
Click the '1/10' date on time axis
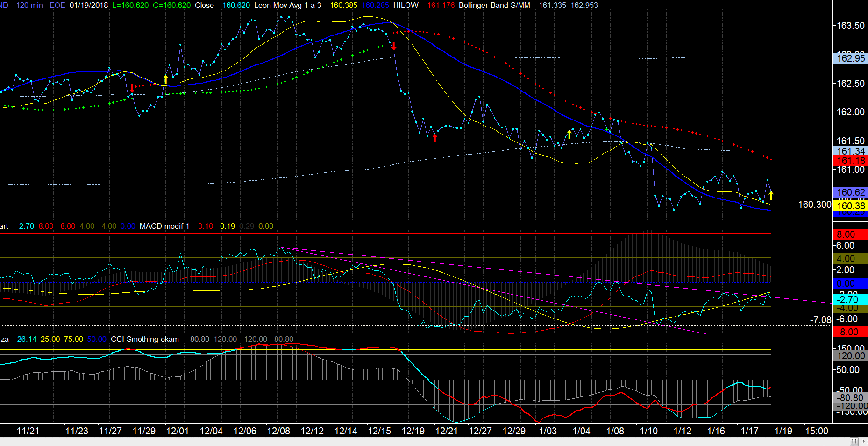click(648, 431)
